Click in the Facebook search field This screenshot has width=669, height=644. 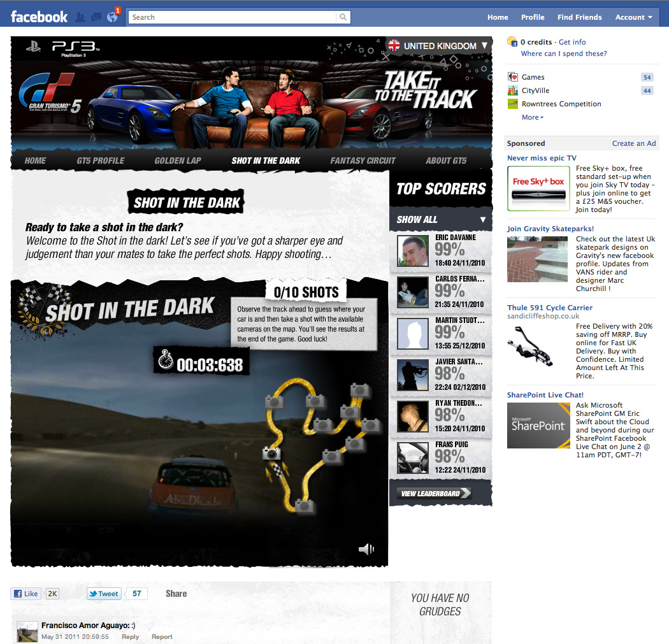(x=232, y=17)
